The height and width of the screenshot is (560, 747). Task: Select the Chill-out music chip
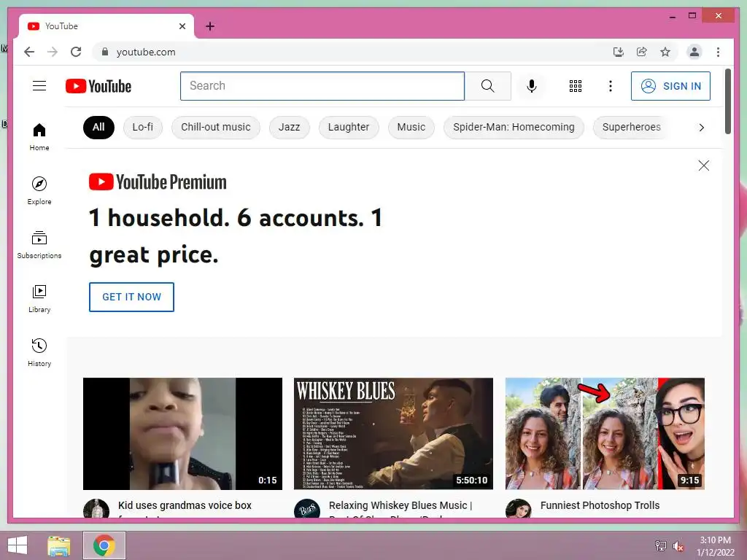[x=215, y=127]
